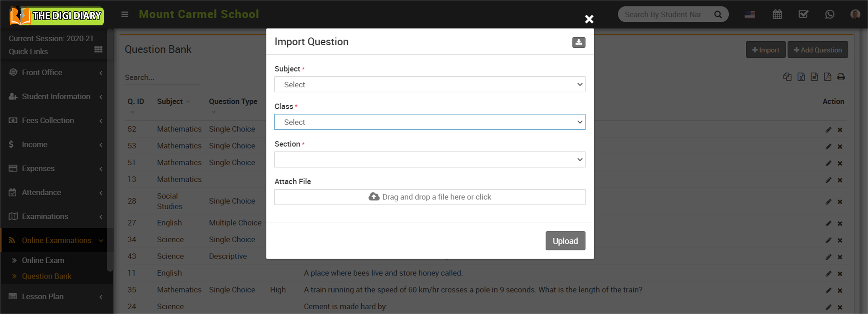Open the Quick Links grid icon
Viewport: 868px width, 314px height.
(98, 50)
